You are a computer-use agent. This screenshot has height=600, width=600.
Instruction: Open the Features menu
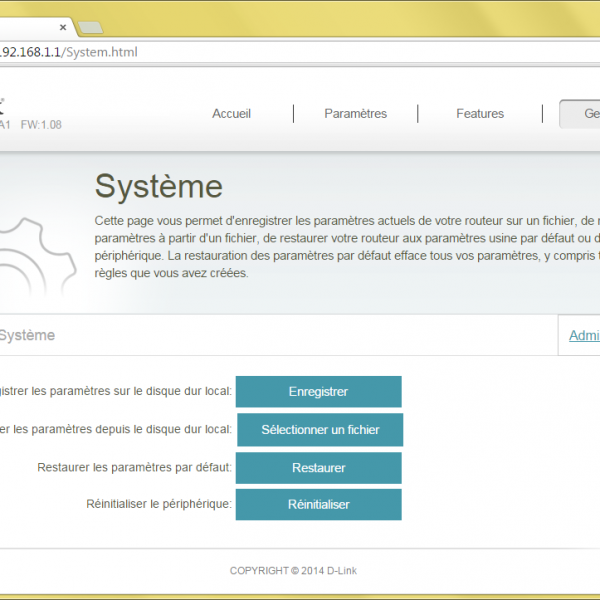coord(480,114)
